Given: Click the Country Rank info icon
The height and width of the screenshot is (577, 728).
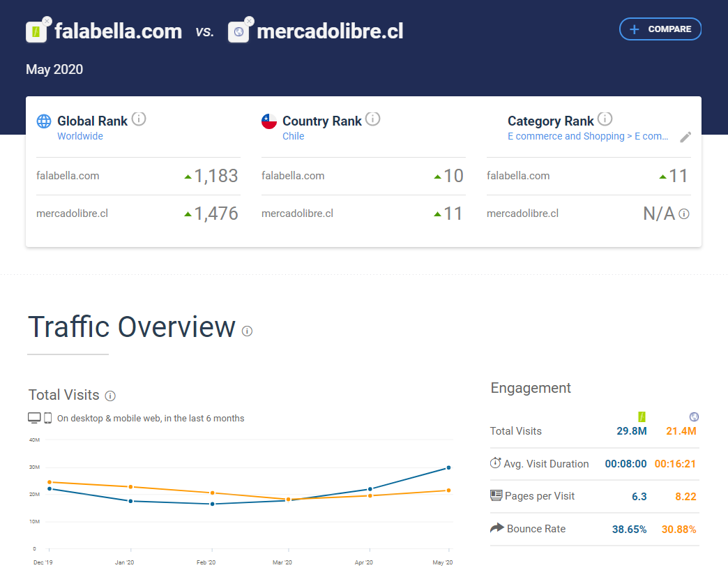Looking at the screenshot, I should (x=373, y=119).
